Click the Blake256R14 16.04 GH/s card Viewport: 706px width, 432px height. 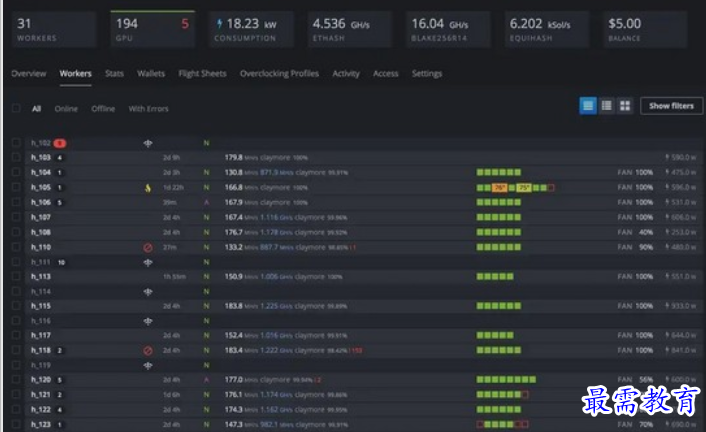(448, 29)
